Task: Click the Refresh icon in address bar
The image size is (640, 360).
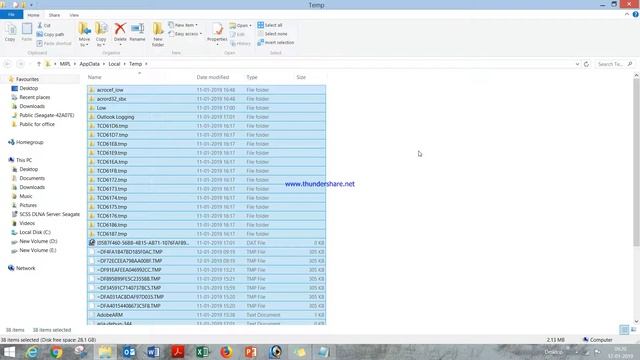Action: pos(587,64)
